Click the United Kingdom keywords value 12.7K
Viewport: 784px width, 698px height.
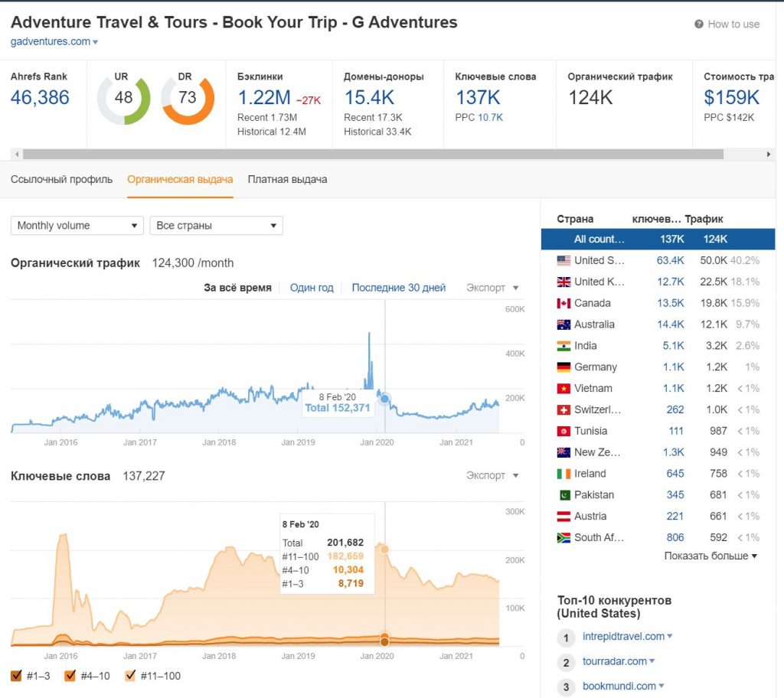(670, 282)
